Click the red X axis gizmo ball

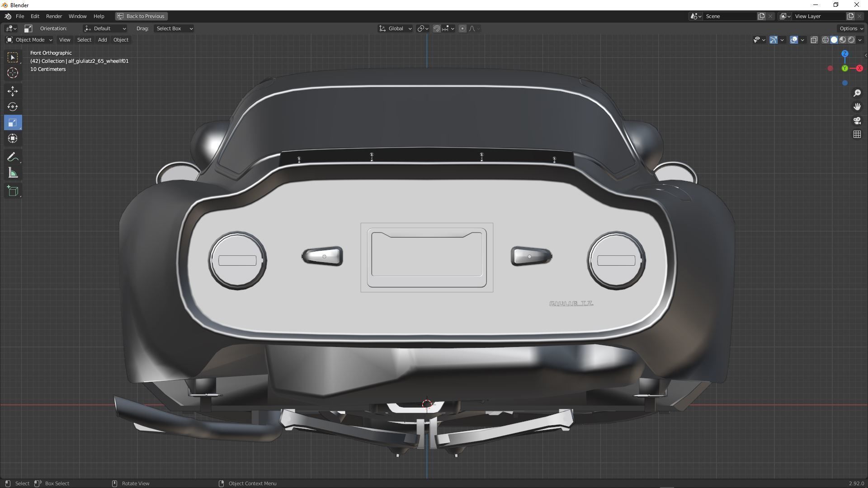(x=859, y=68)
